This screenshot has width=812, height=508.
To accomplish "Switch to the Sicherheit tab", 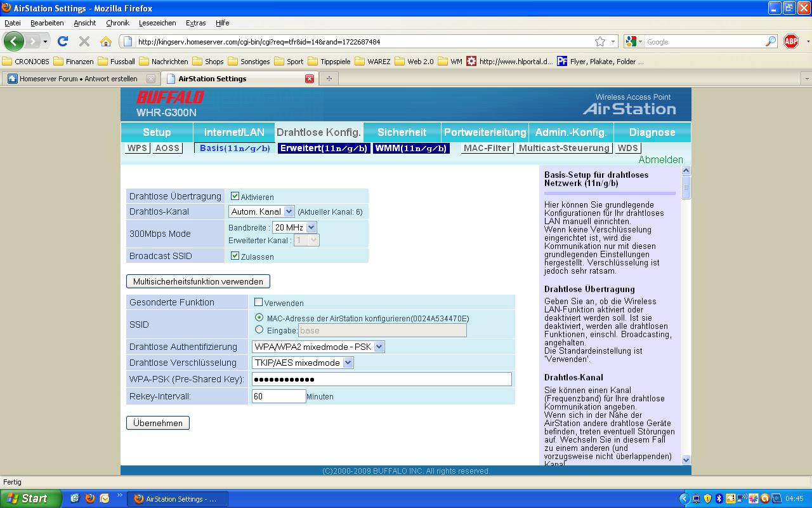I will tap(402, 132).
